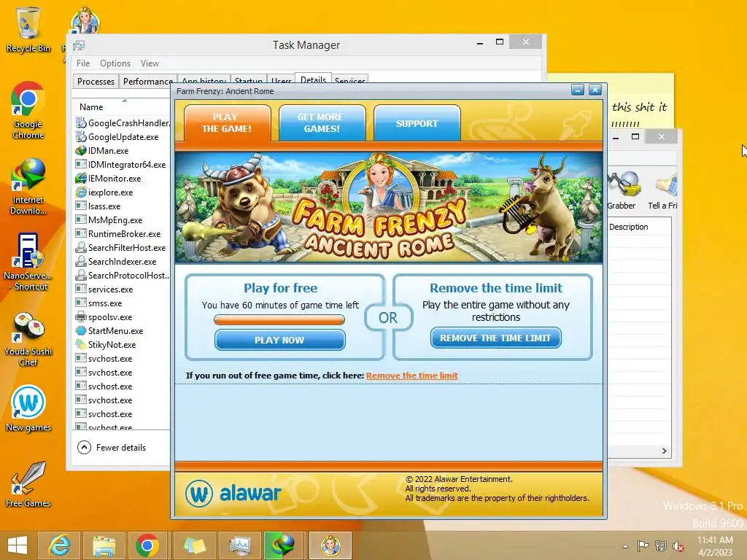Select GoogleCrashHandler process row
Screen dimensions: 747x560
click(x=123, y=122)
